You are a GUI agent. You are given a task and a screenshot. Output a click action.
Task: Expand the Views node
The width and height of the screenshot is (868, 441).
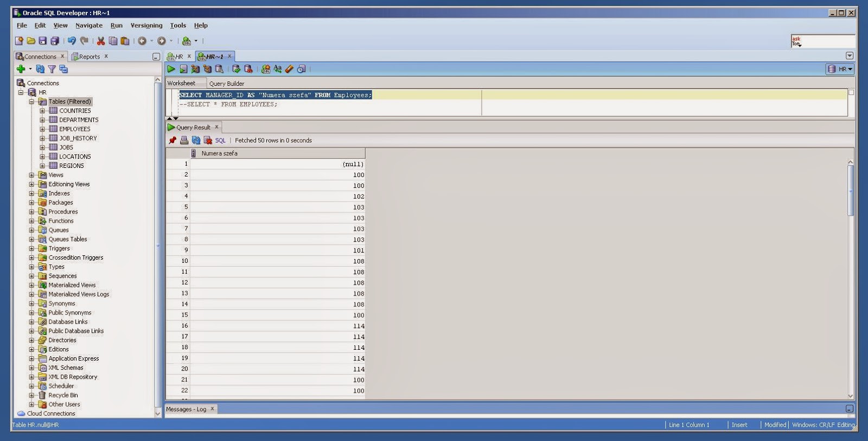click(x=31, y=175)
